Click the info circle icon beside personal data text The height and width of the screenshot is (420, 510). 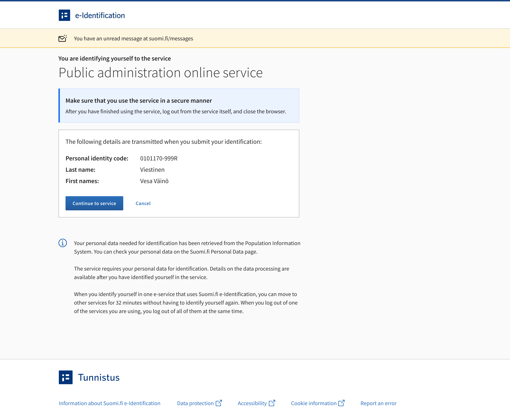point(62,243)
